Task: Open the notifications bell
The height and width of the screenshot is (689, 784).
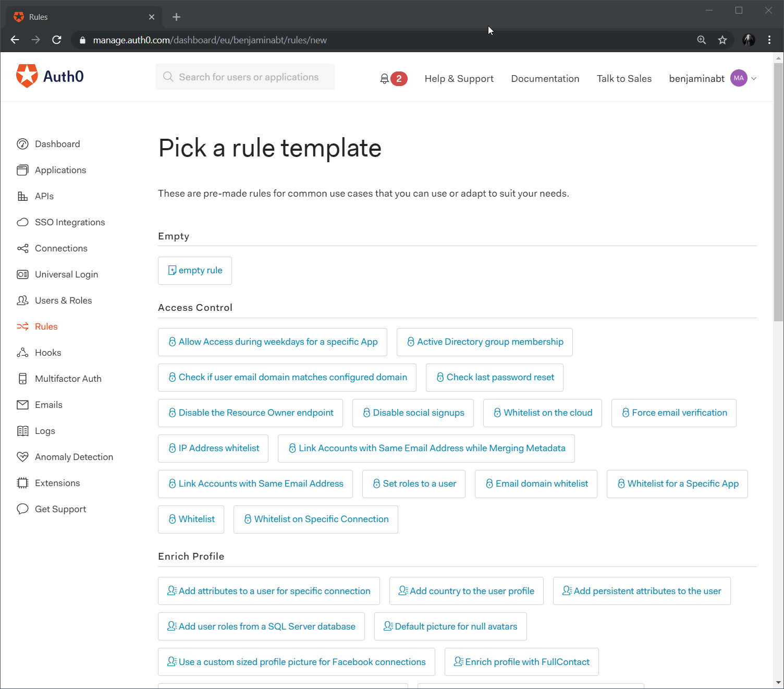Action: click(384, 78)
